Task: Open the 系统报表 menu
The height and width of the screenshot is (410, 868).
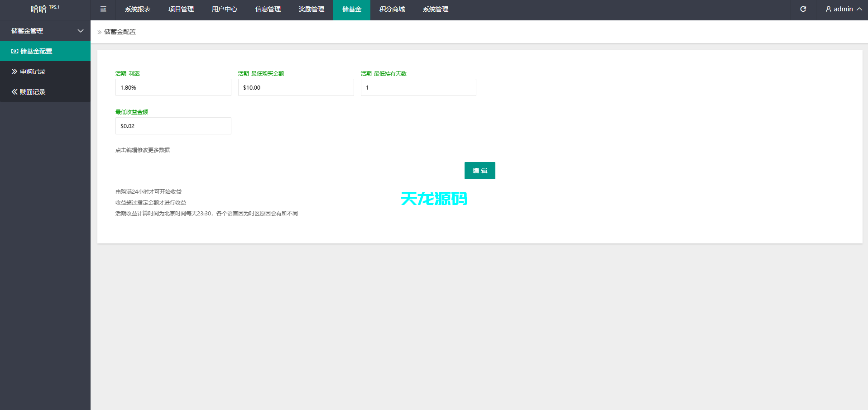Action: 137,9
